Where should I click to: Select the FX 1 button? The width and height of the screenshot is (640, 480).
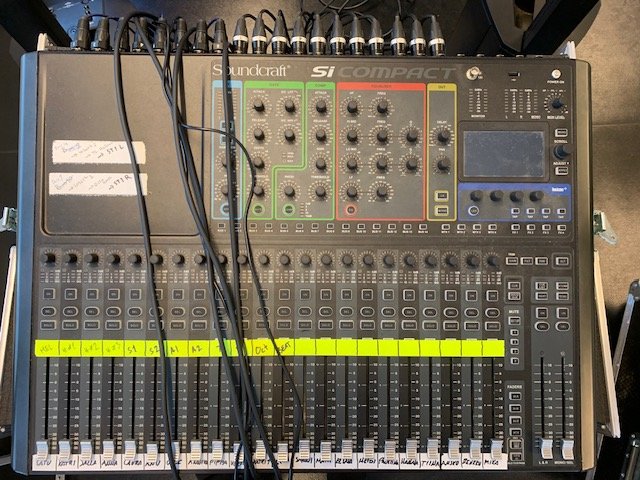[515, 228]
